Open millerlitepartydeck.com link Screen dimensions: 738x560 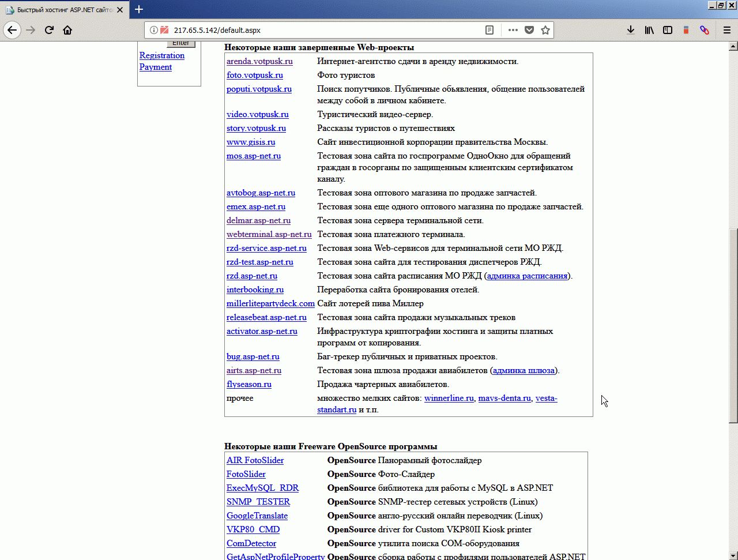pyautogui.click(x=270, y=303)
